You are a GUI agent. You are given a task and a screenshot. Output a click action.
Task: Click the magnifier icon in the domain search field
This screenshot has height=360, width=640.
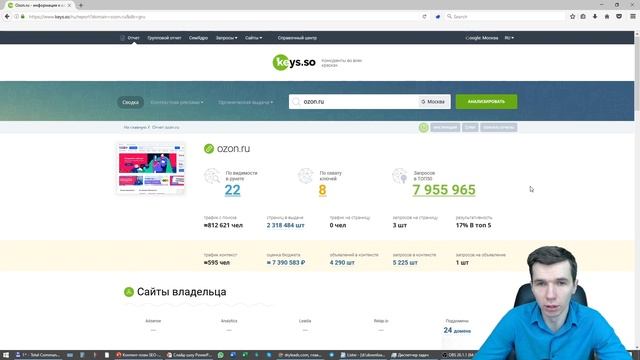[296, 102]
